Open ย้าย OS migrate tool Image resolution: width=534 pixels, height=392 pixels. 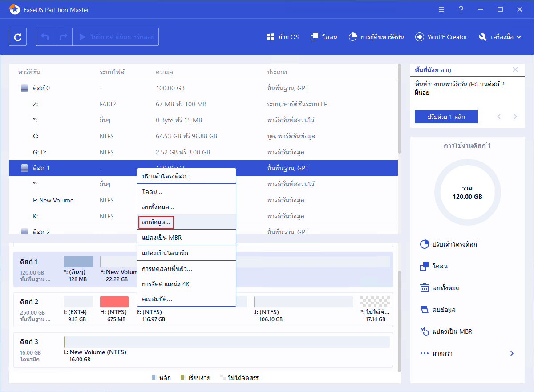[283, 37]
